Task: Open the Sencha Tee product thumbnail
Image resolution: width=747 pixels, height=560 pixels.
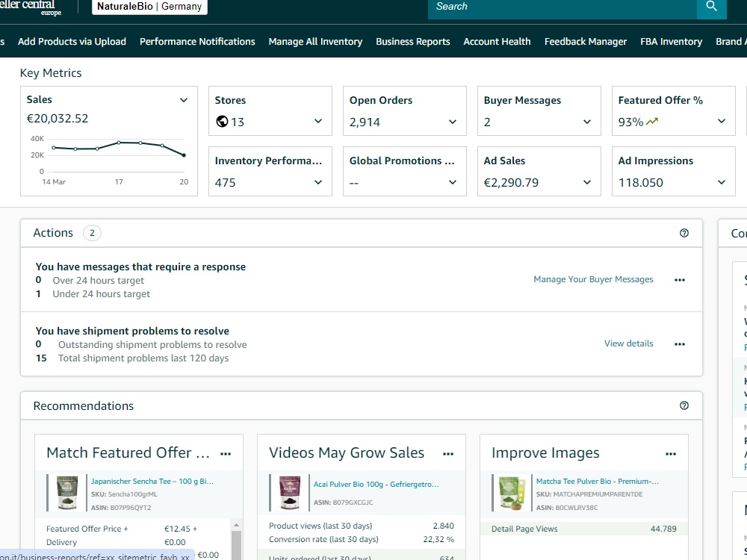Action: coord(67,492)
